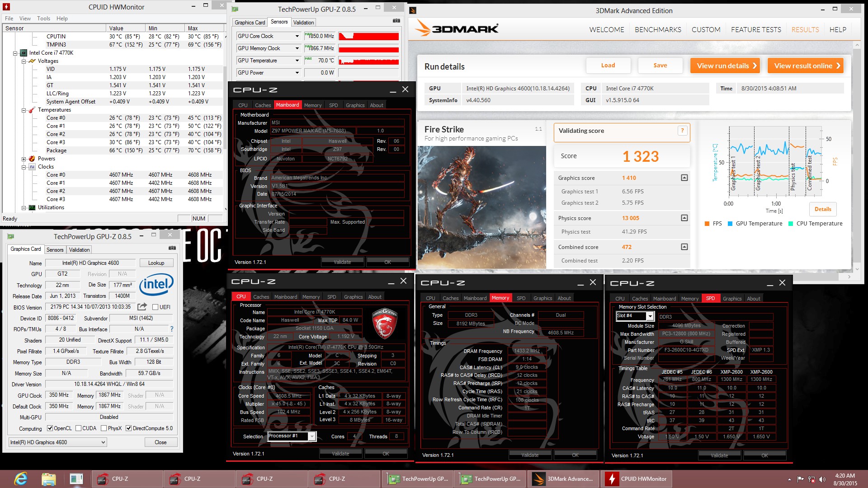
Task: Switch to the Caches tab in the Mainboard CPU-Z window
Action: point(263,105)
